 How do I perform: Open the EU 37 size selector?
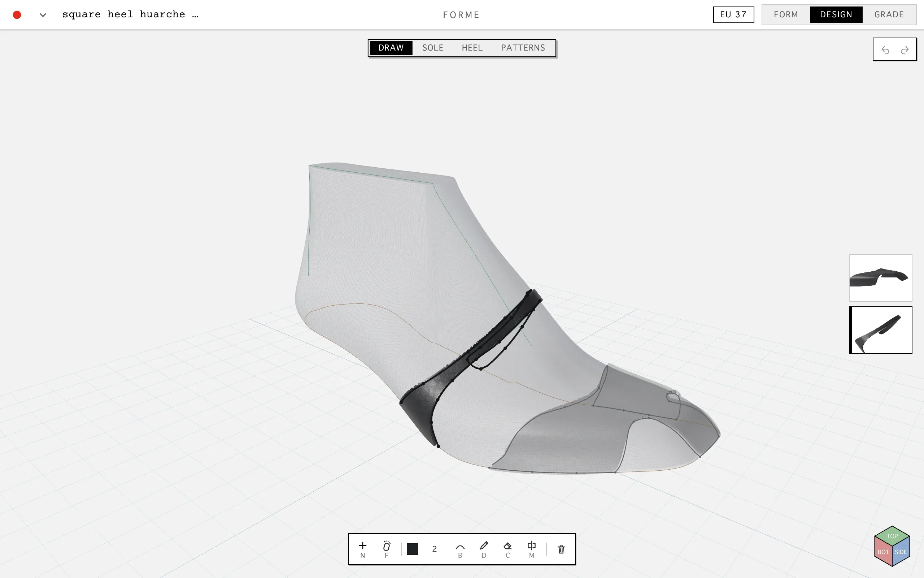point(733,14)
